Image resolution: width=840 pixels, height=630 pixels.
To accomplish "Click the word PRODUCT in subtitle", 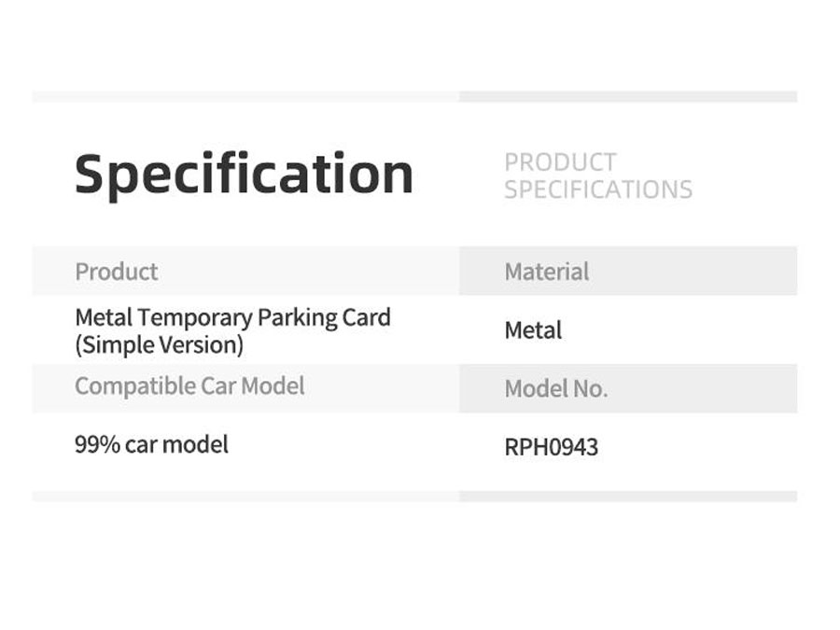I will pos(560,162).
